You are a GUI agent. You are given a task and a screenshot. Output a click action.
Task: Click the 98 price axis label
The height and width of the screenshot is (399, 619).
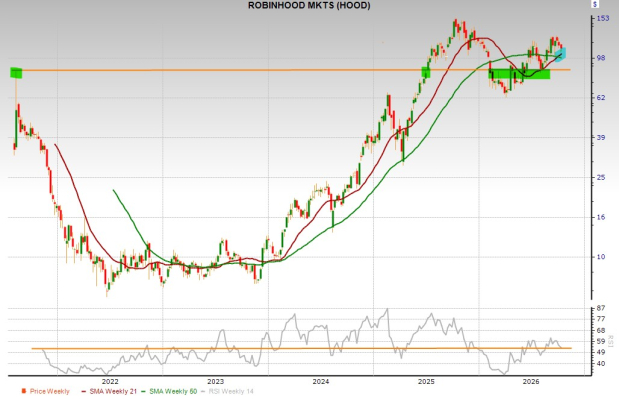pyautogui.click(x=601, y=58)
